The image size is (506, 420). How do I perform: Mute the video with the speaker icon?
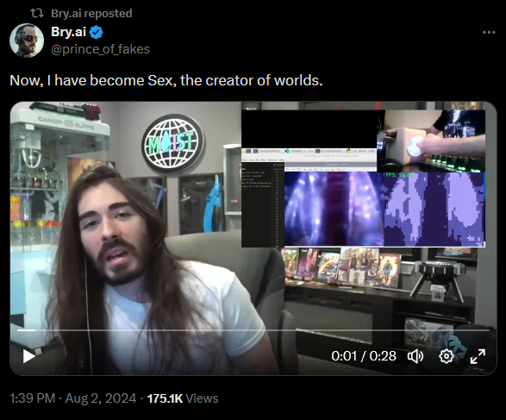[x=415, y=356]
